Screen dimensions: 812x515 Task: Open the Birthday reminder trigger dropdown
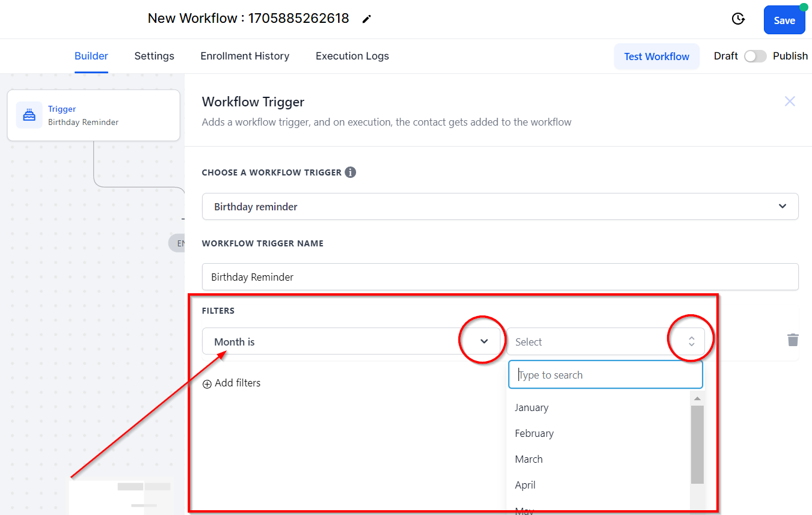500,206
